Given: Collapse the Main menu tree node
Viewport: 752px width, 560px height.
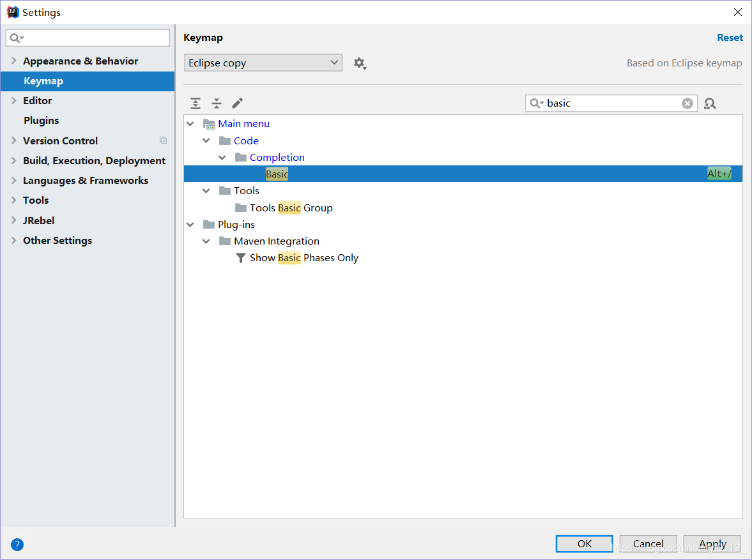Looking at the screenshot, I should click(x=190, y=124).
